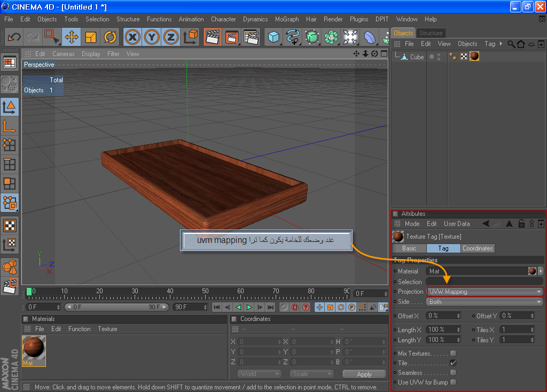
Task: Switch to the Structure tab
Action: (x=431, y=33)
